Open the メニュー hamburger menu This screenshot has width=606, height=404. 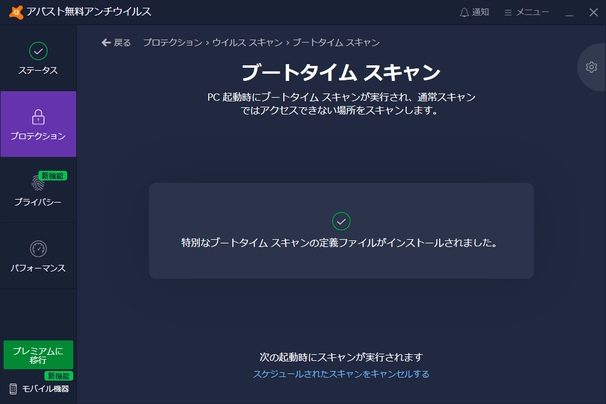tap(527, 12)
